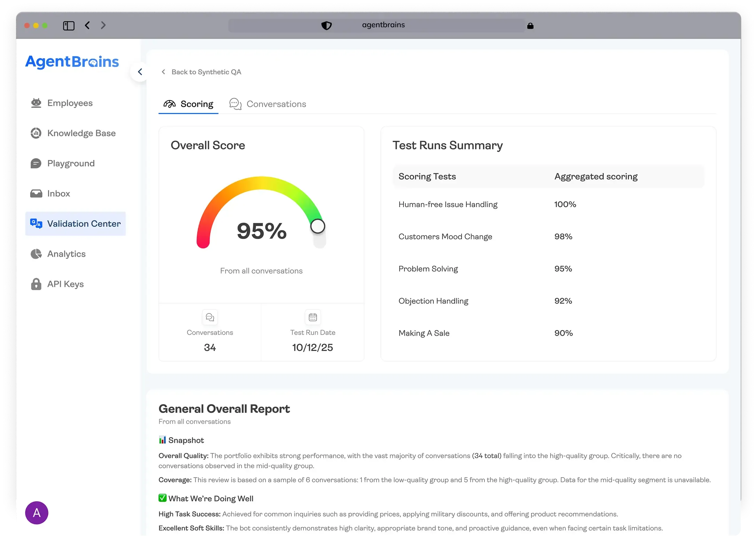Click the Conversations count chat icon
This screenshot has width=756, height=536.
tap(210, 317)
